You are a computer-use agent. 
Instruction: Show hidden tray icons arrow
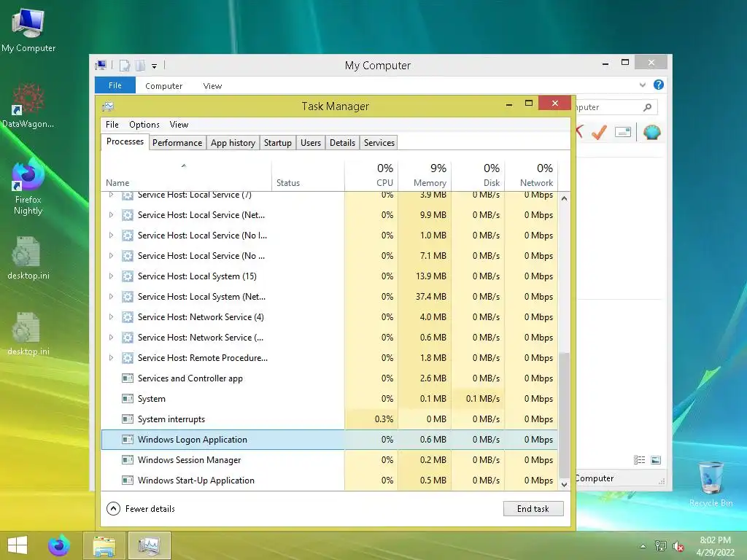click(643, 546)
